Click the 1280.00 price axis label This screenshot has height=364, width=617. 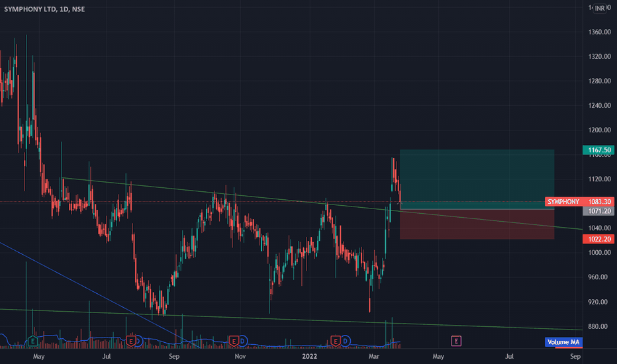click(600, 81)
